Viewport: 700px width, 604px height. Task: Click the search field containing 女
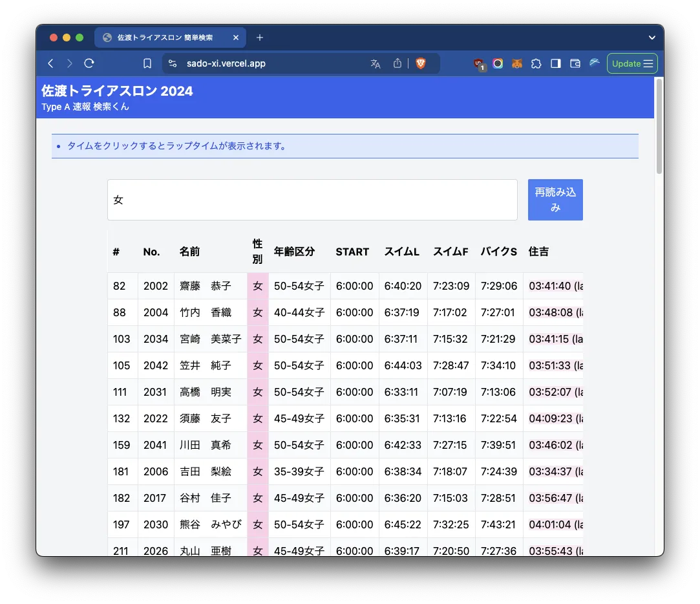pos(312,200)
